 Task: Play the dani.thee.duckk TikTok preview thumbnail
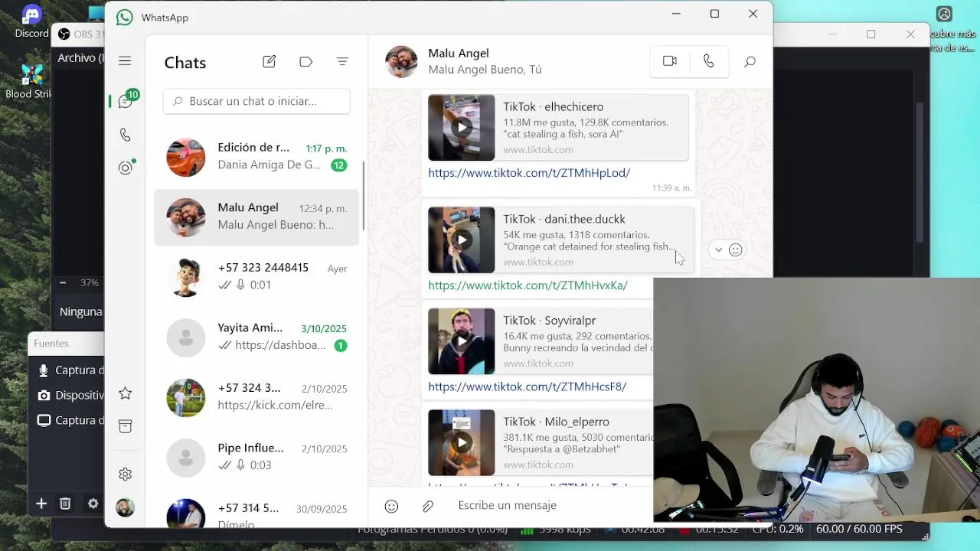[x=461, y=240]
